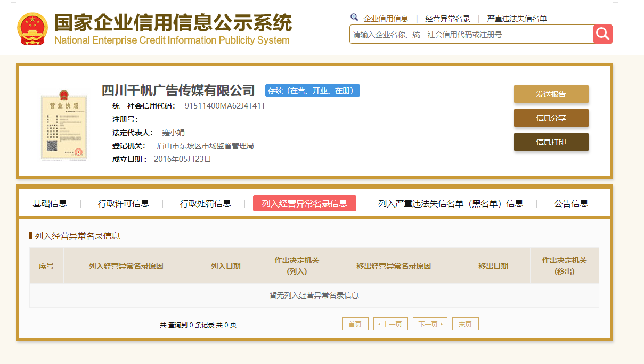Screen dimensions: 644x364
Task: Open the 列入严重违法失信名单（黑名单）信息 tab
Action: pos(451,203)
